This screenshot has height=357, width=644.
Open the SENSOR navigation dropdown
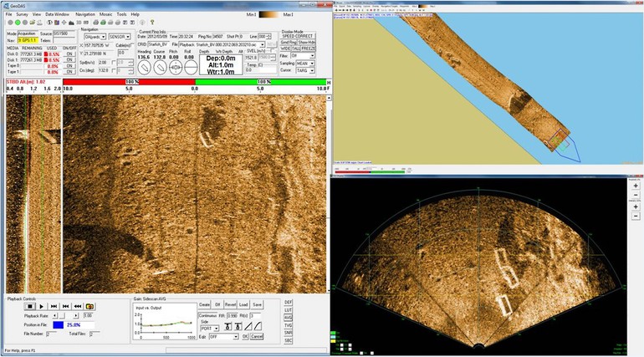point(116,38)
